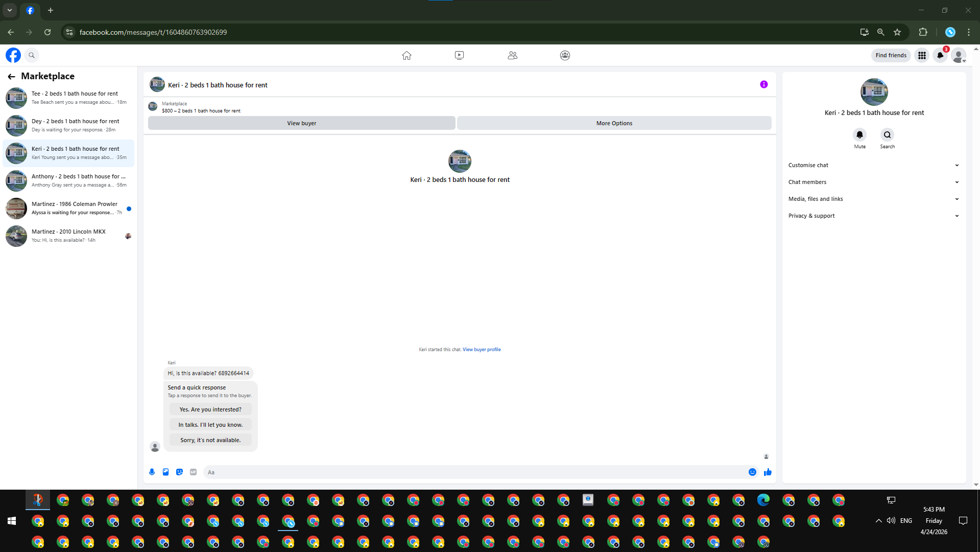
Task: Open the Facebook home logo
Action: [x=13, y=55]
